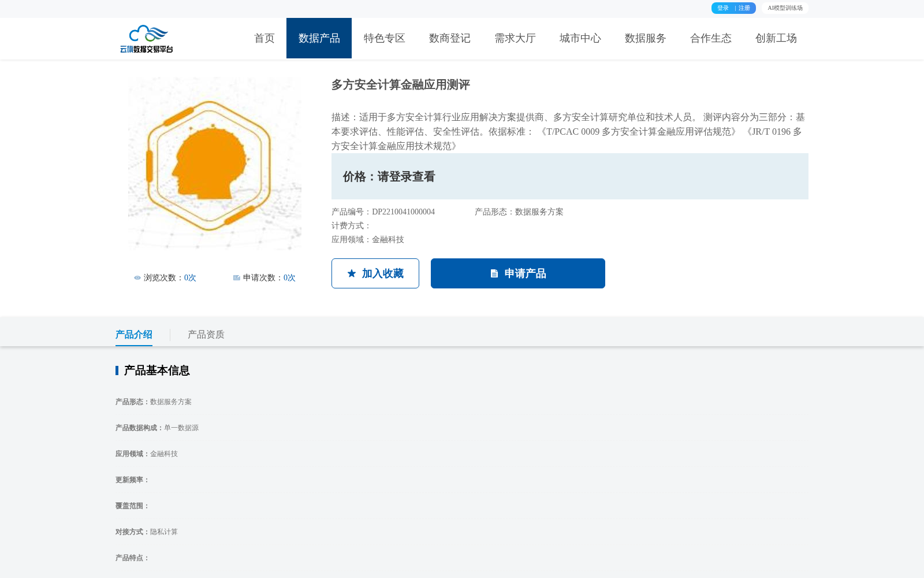Go to 特色专区 in navigation
This screenshot has height=578, width=924.
[x=385, y=38]
